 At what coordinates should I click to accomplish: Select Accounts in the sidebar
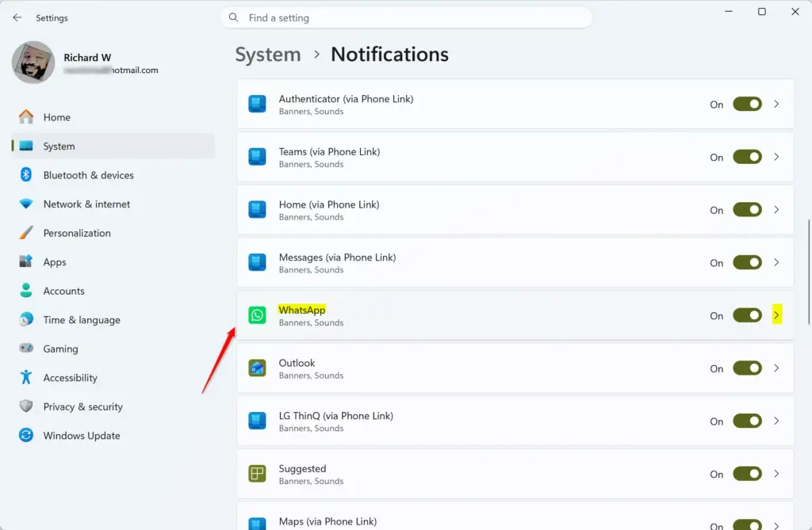coord(113,291)
